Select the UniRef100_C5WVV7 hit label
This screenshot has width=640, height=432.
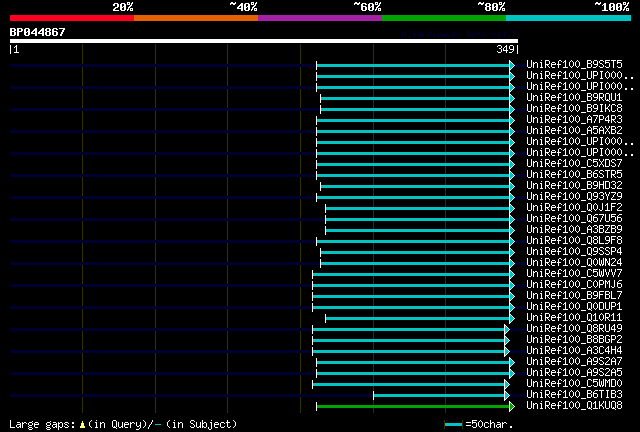point(574,274)
